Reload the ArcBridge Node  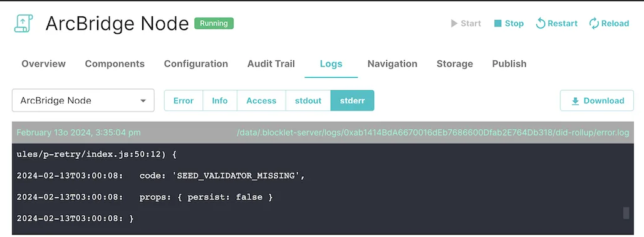click(609, 23)
